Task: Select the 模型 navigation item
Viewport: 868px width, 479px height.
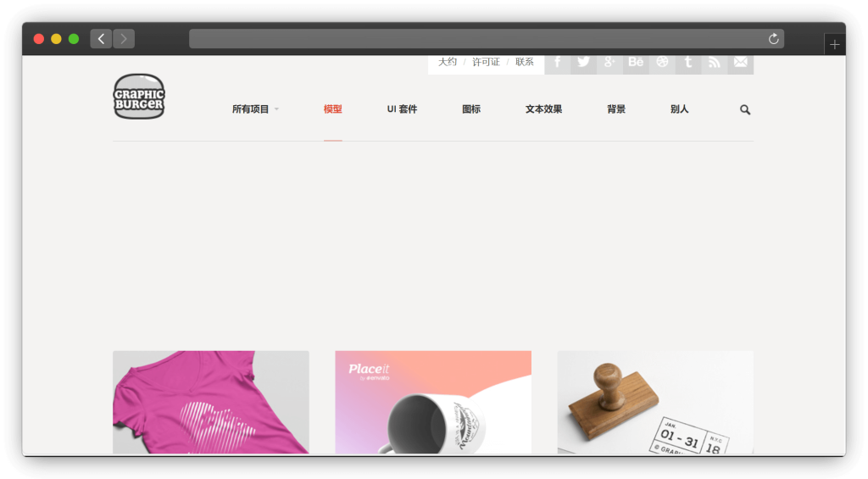Action: pos(332,109)
